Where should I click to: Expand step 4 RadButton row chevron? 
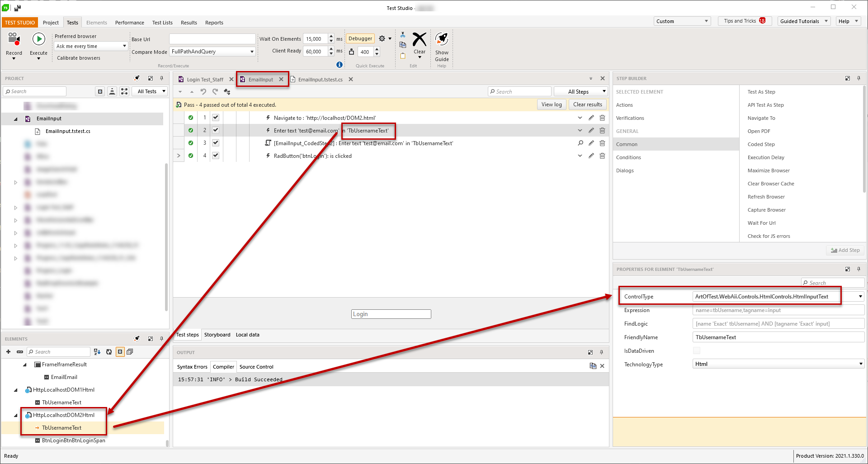click(x=179, y=156)
